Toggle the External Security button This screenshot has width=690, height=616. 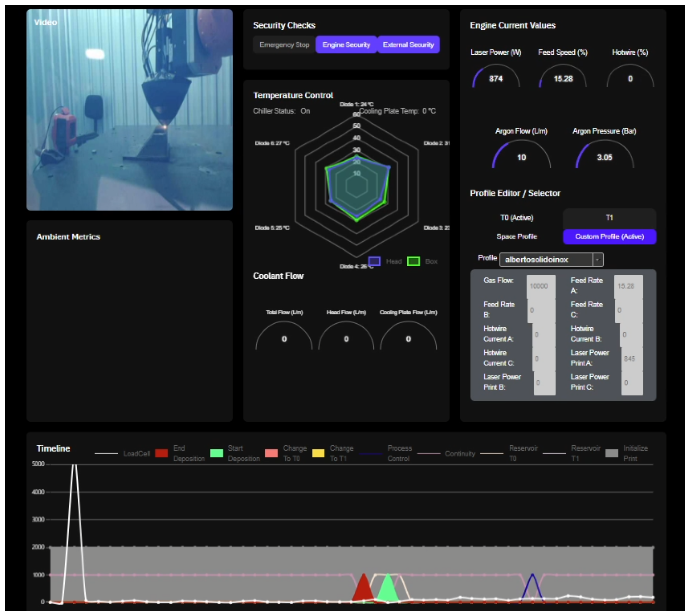(x=408, y=45)
